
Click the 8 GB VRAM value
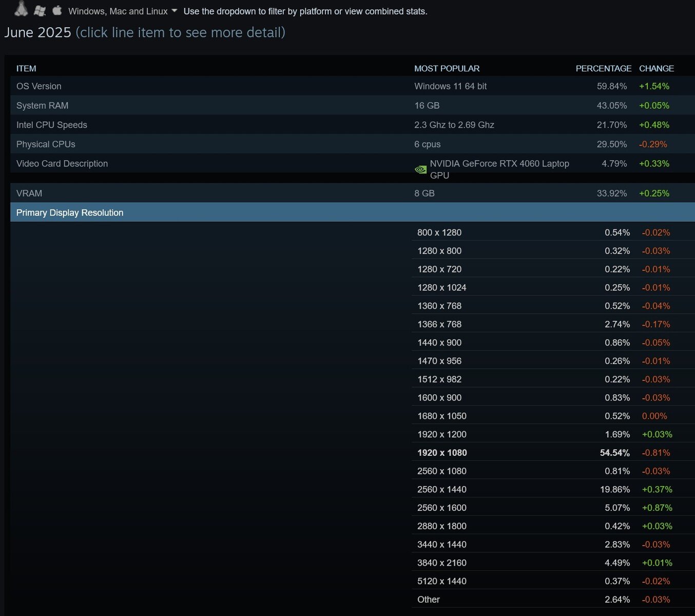tap(424, 193)
